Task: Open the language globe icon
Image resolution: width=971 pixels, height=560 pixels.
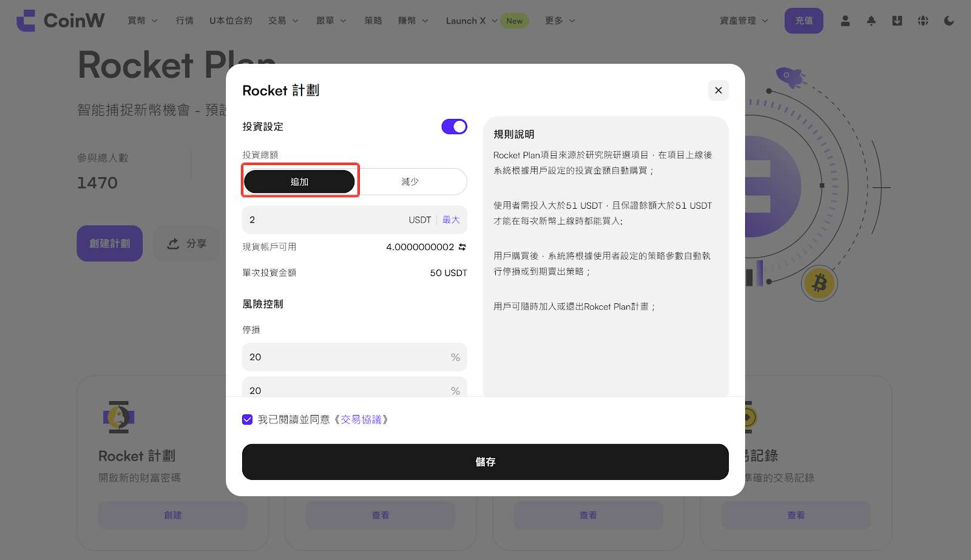Action: 923,21
